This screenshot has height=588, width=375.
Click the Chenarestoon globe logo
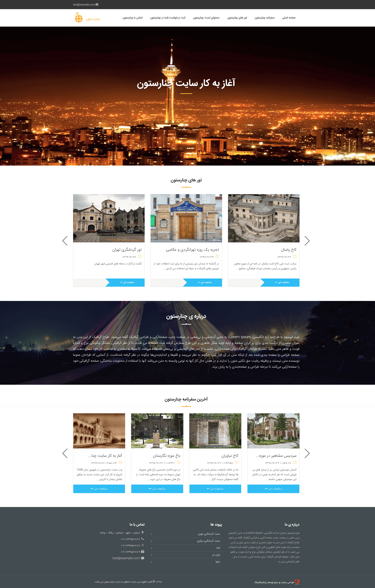coord(78,18)
